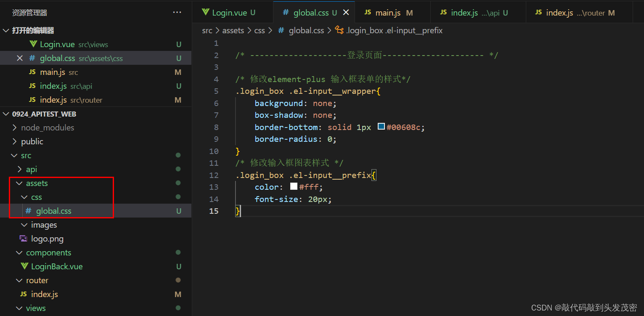Click the Vue icon of LoginBack.vue
This screenshot has height=316, width=644.
24,266
